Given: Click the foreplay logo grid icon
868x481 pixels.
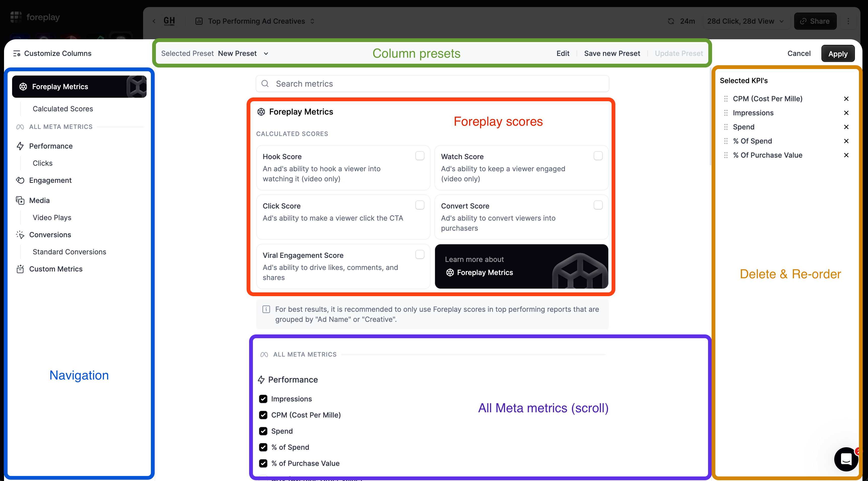Looking at the screenshot, I should 16,17.
